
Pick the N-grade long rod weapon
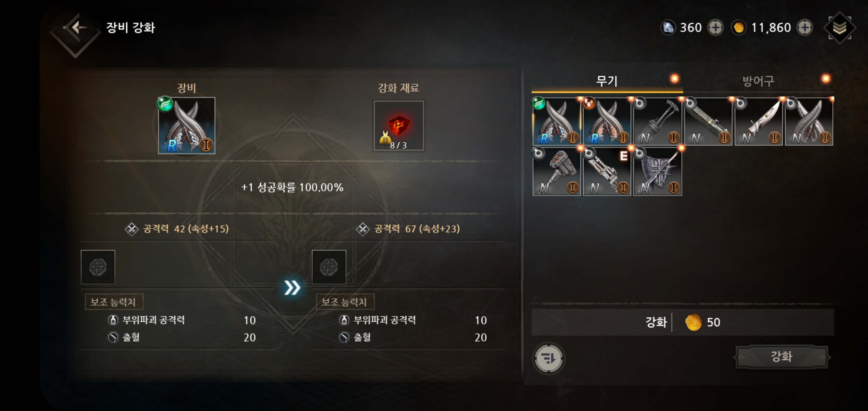708,122
